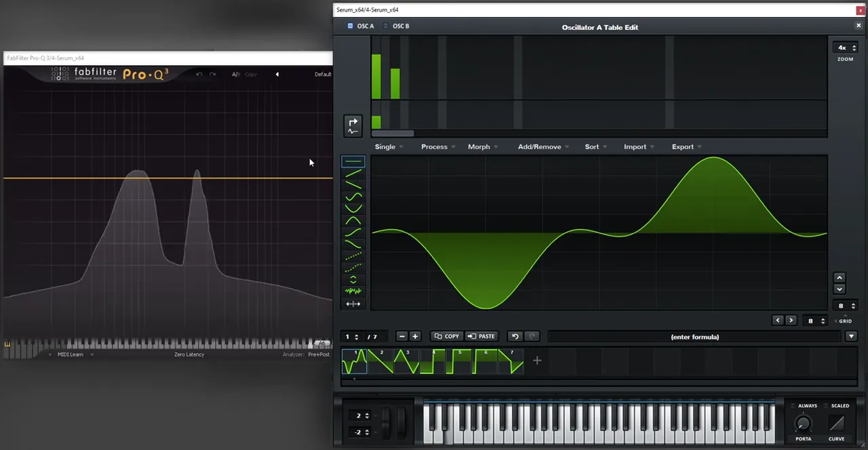Shift waveform down with the down arrow
This screenshot has height=450, width=868.
pos(839,289)
